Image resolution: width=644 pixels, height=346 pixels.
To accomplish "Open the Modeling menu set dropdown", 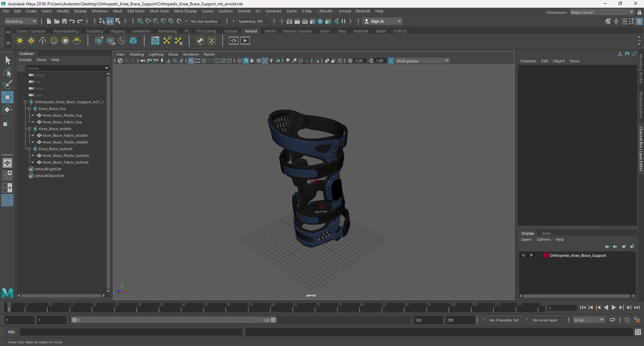I will pos(21,21).
